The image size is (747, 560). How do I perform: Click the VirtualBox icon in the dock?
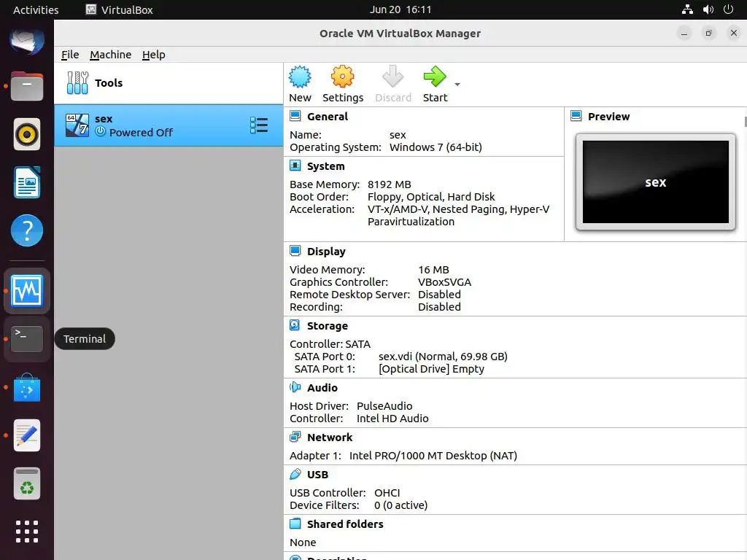(27, 290)
